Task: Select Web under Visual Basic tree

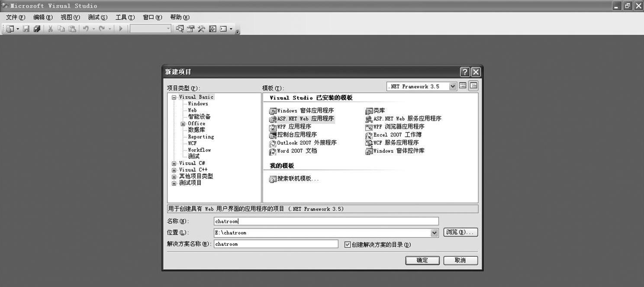Action: pyautogui.click(x=192, y=110)
